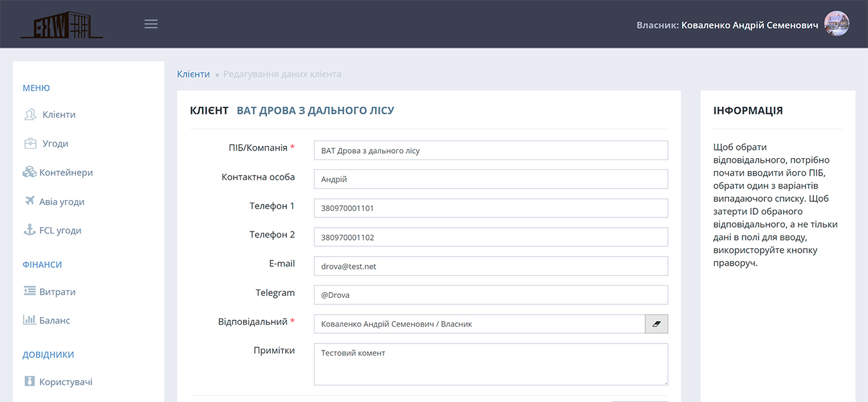Viewport: 868px width, 402px height.
Task: Click the Контейнери boxes icon
Action: (30, 172)
